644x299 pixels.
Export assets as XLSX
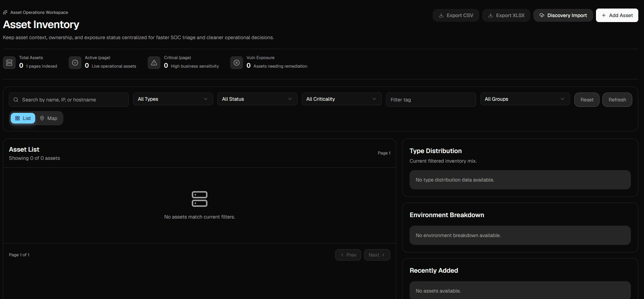coord(506,15)
